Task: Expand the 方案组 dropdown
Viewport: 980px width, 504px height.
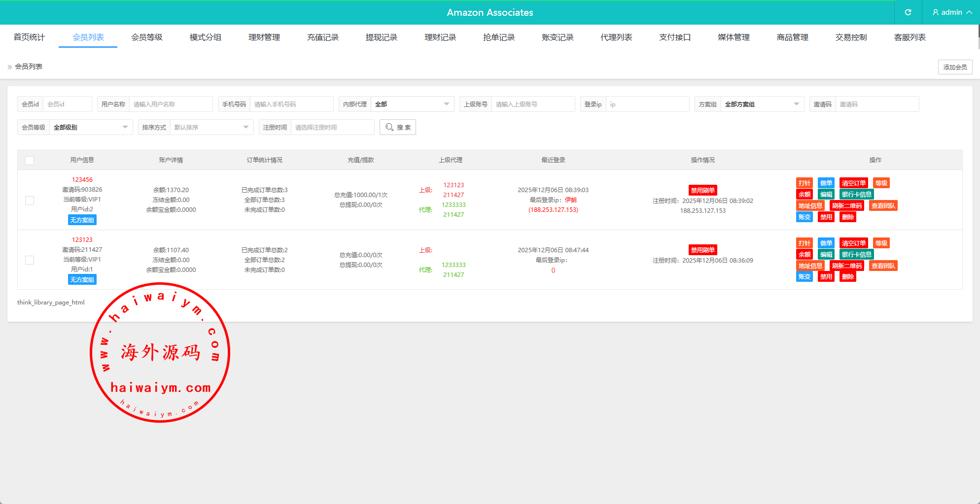Action: (762, 104)
